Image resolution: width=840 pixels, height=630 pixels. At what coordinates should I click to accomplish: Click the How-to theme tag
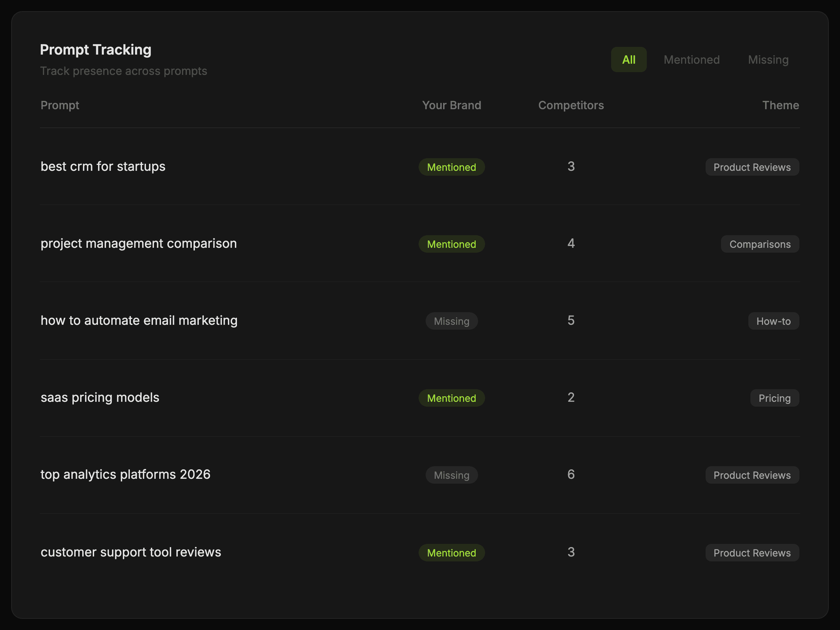tap(773, 321)
